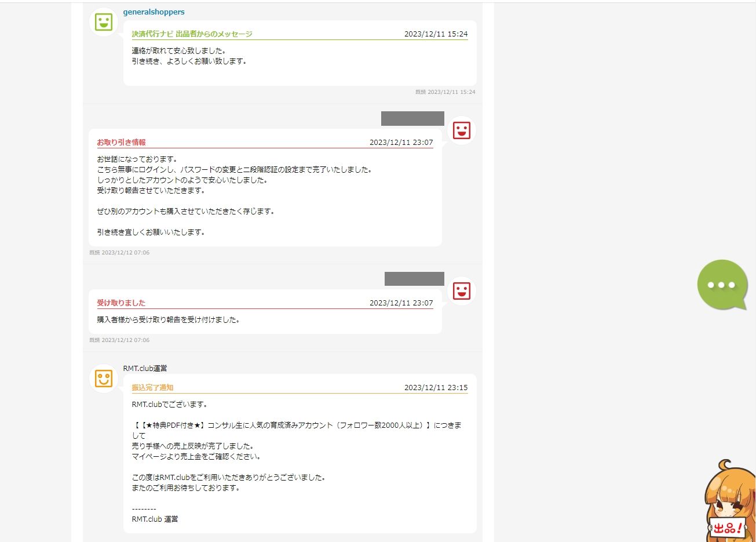Click the gray masked username above 受け取りました
The image size is (756, 542).
[x=414, y=279]
